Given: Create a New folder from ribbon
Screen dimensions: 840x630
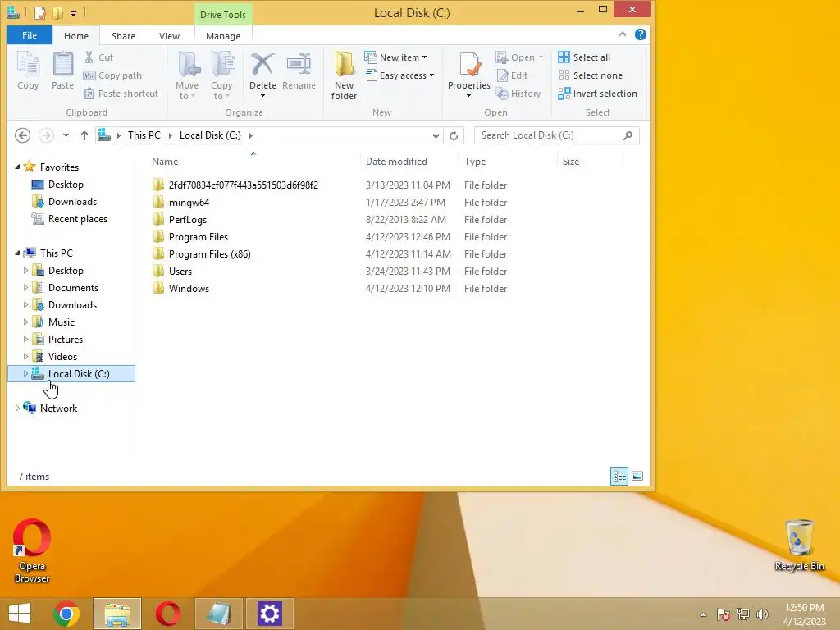Looking at the screenshot, I should point(344,76).
